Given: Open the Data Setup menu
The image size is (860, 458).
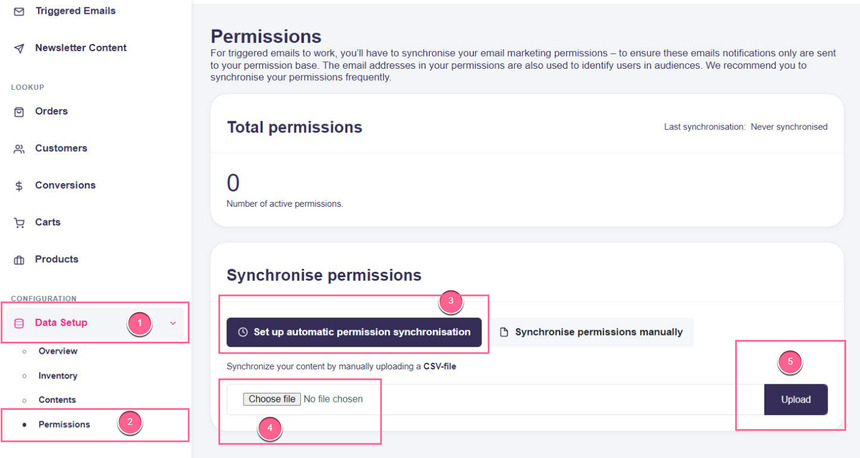Looking at the screenshot, I should (x=61, y=323).
